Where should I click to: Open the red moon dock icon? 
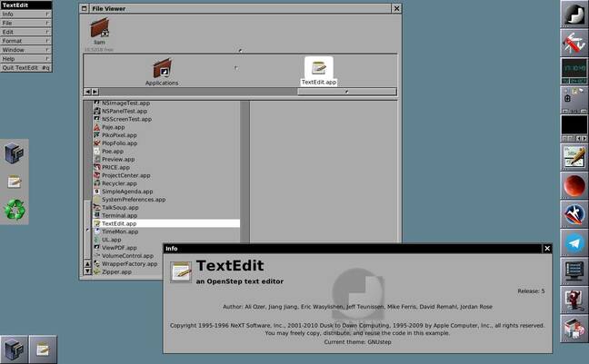[x=574, y=185]
